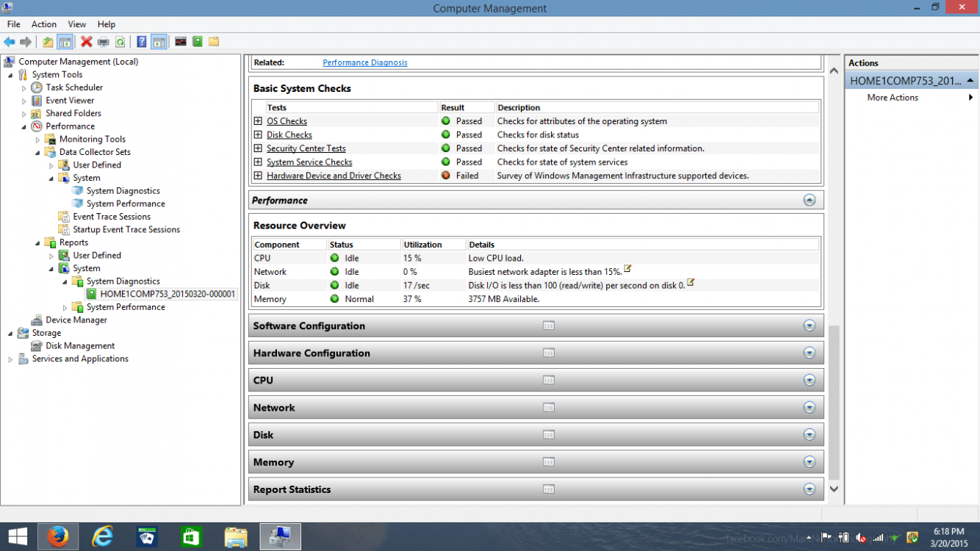This screenshot has width=980, height=551.
Task: Click the Back arrow in the toolbar
Action: pyautogui.click(x=10, y=42)
